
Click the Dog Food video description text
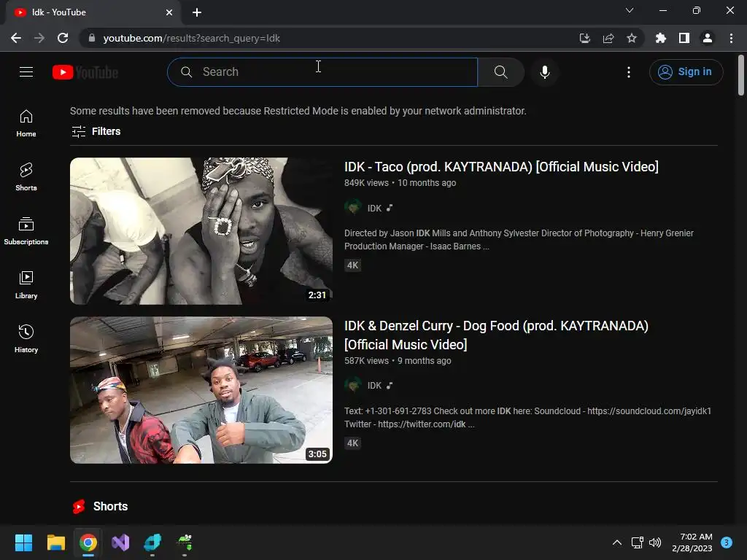[528, 418]
